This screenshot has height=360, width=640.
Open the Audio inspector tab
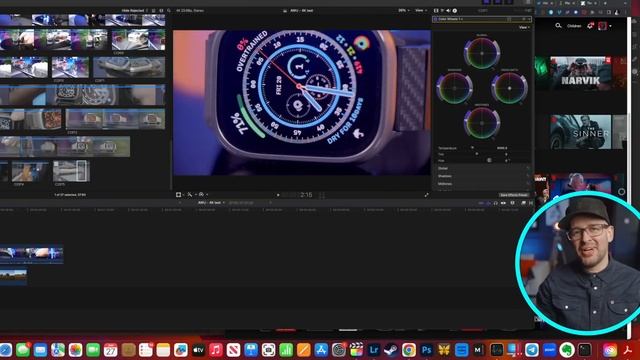pos(449,11)
